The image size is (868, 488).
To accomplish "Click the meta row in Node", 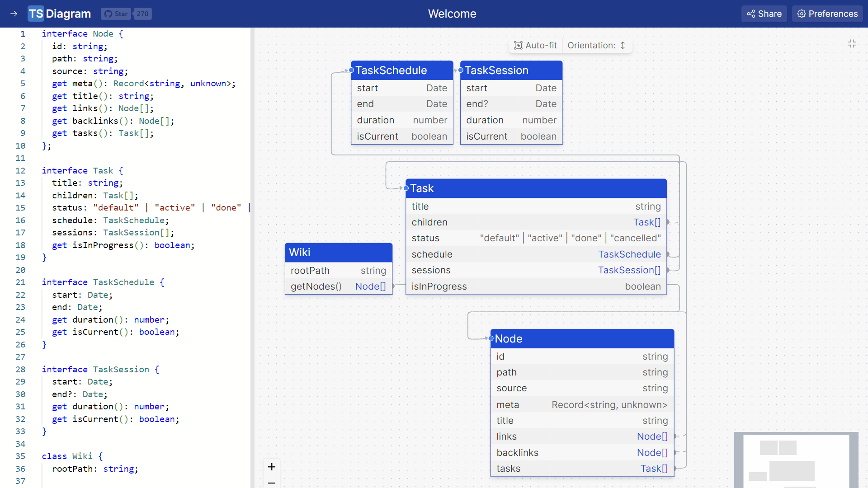I will [582, 405].
